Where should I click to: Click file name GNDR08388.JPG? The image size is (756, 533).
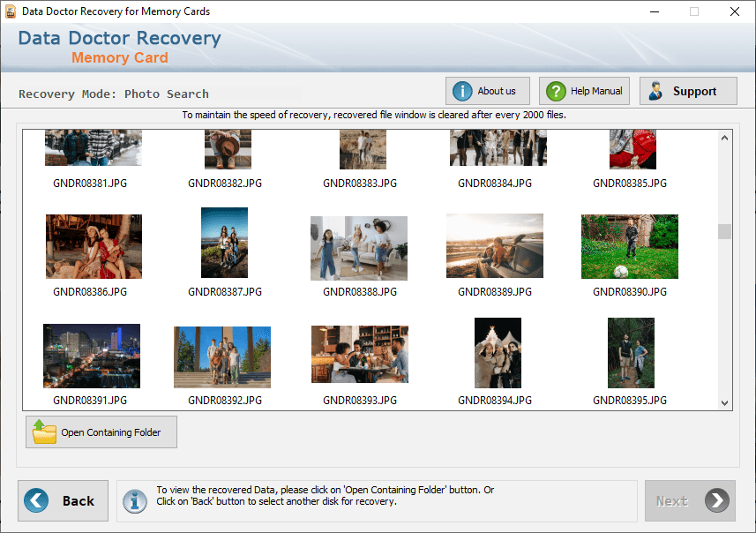pos(360,292)
